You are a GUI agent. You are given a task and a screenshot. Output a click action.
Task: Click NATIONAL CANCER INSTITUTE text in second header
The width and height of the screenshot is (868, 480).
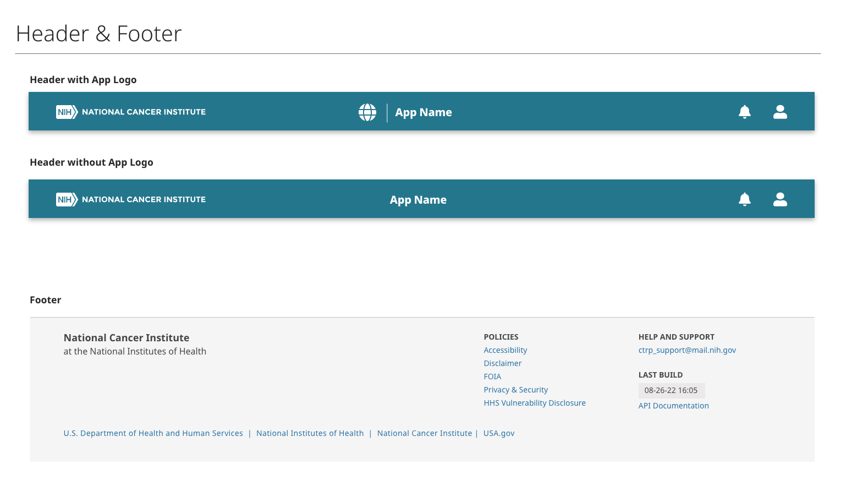pyautogui.click(x=144, y=199)
